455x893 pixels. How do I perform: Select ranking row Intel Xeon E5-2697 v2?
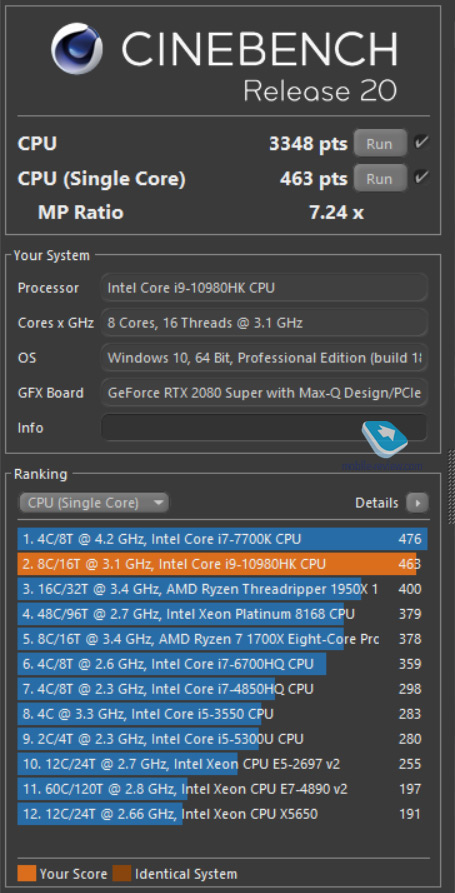point(223,764)
